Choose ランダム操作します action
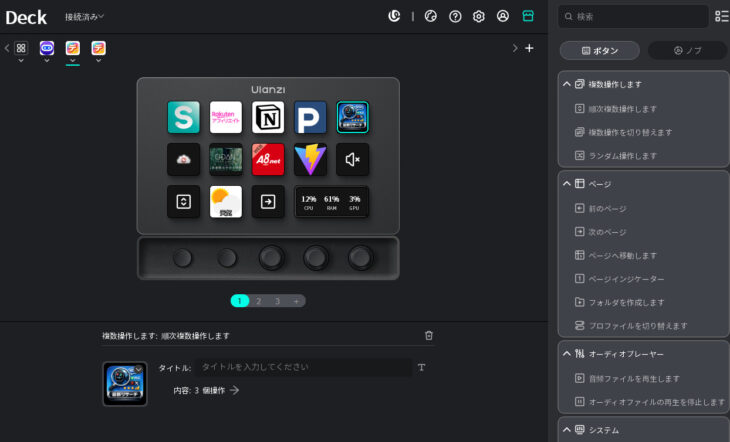The height and width of the screenshot is (442, 730). (616, 156)
